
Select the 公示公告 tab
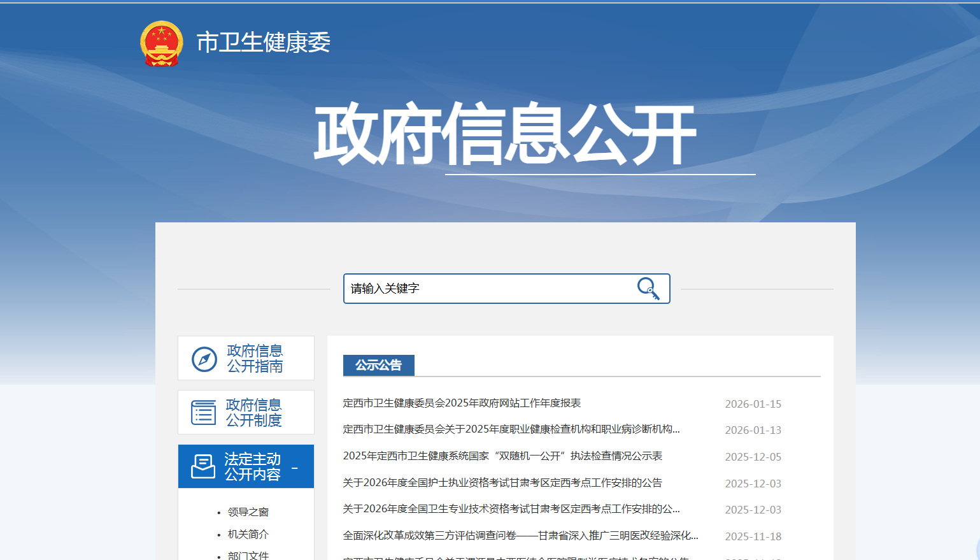tap(378, 365)
